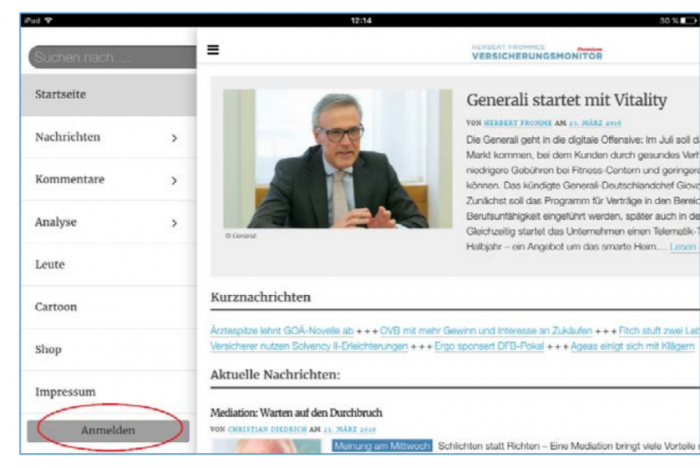Go to the Cartoon section
Screen dimensions: 700x468
click(x=55, y=307)
